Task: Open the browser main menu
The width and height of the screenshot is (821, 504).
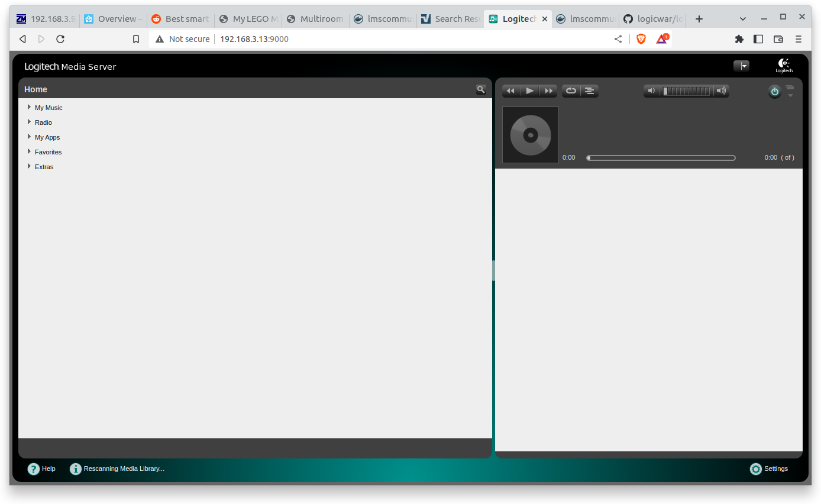Action: tap(799, 39)
